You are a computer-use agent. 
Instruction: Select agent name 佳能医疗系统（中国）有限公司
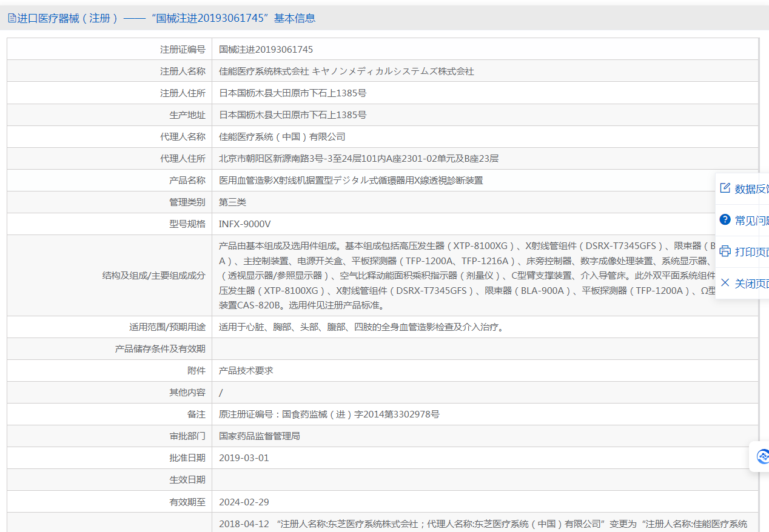click(x=282, y=136)
